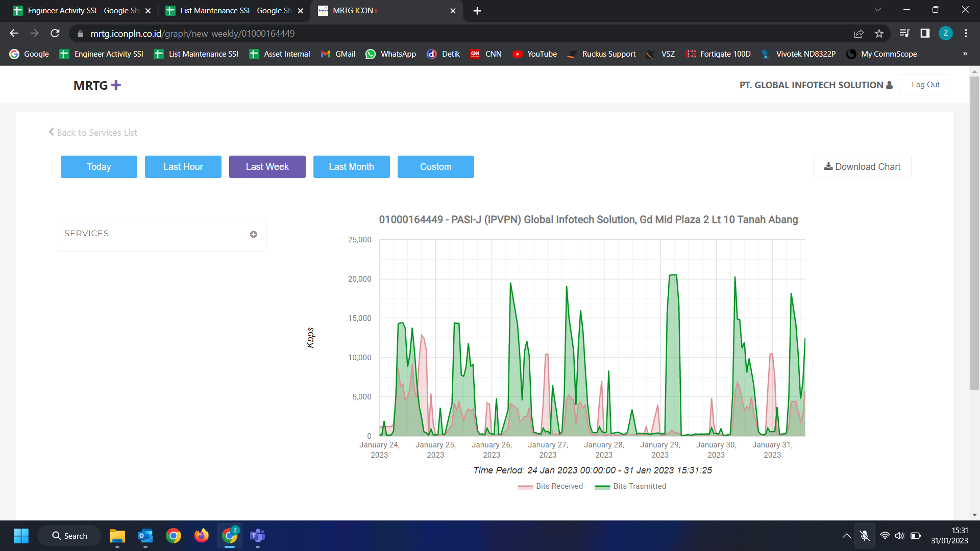Reload the page
This screenshot has height=551, width=980.
point(55,34)
